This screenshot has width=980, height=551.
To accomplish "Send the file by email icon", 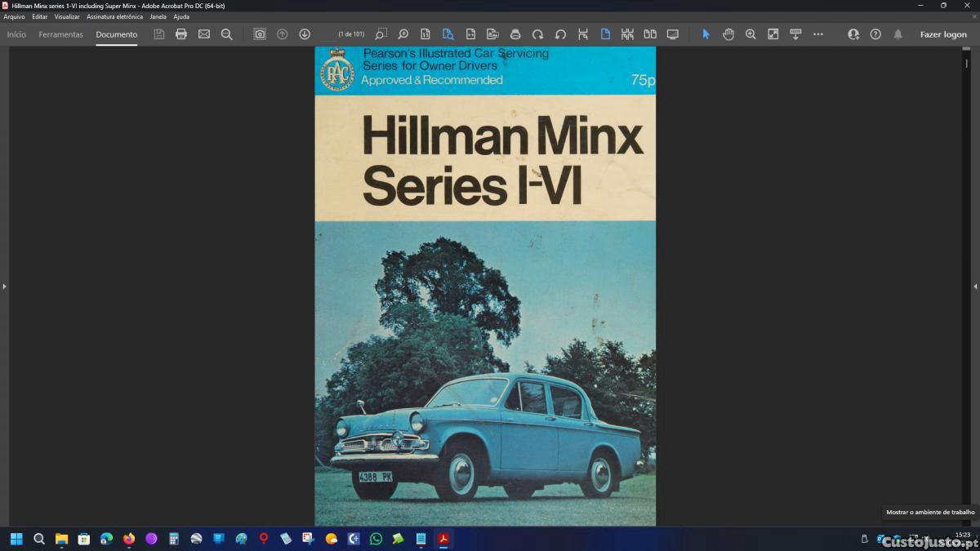I will (x=204, y=34).
